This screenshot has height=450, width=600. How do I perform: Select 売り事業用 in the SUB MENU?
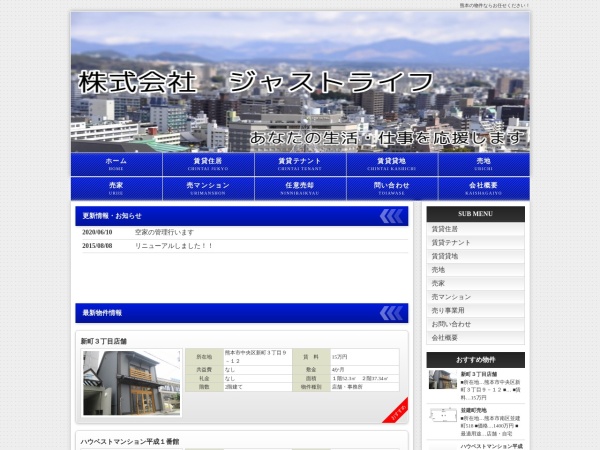pos(475,310)
